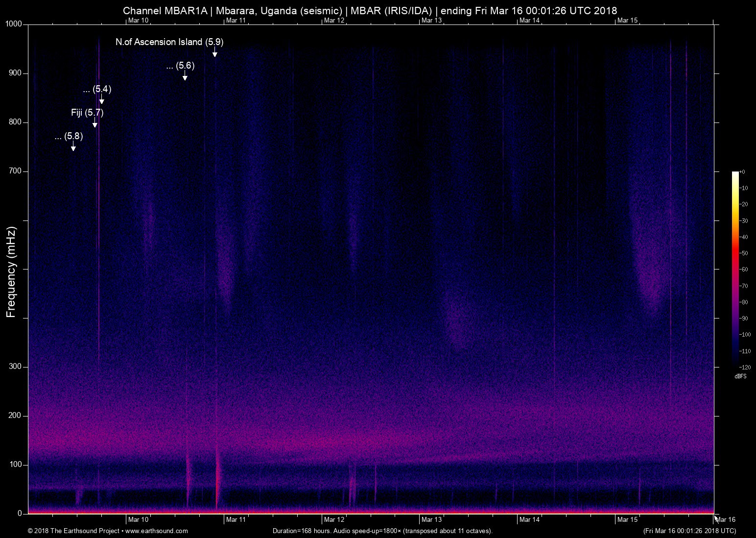Click the Channel MBAR1A chart title
The width and height of the screenshot is (756, 538).
point(370,10)
